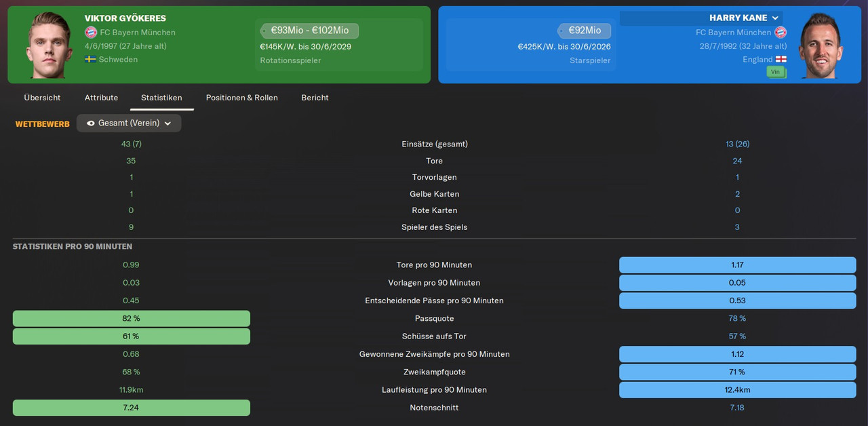Open Viktor Gyökeres' portrait photo

click(49, 45)
